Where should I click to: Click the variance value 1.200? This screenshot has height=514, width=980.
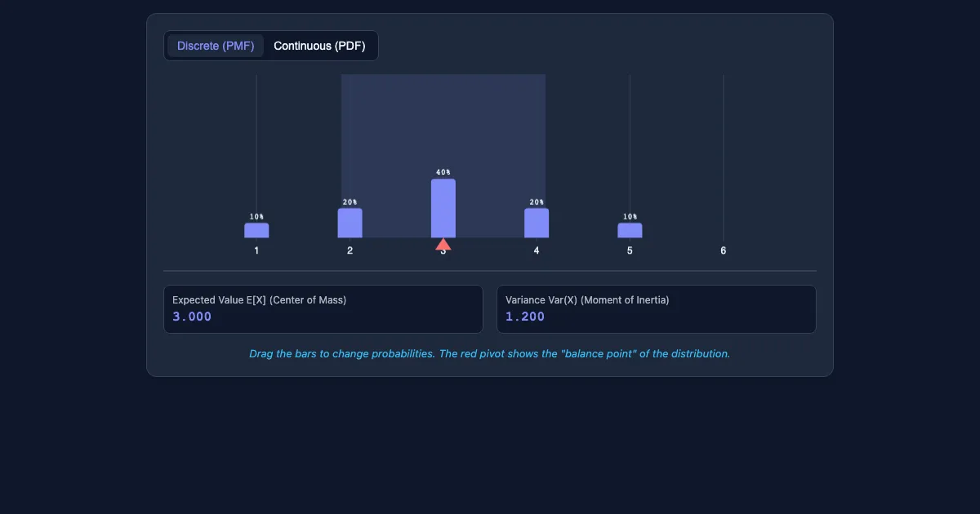tap(525, 317)
